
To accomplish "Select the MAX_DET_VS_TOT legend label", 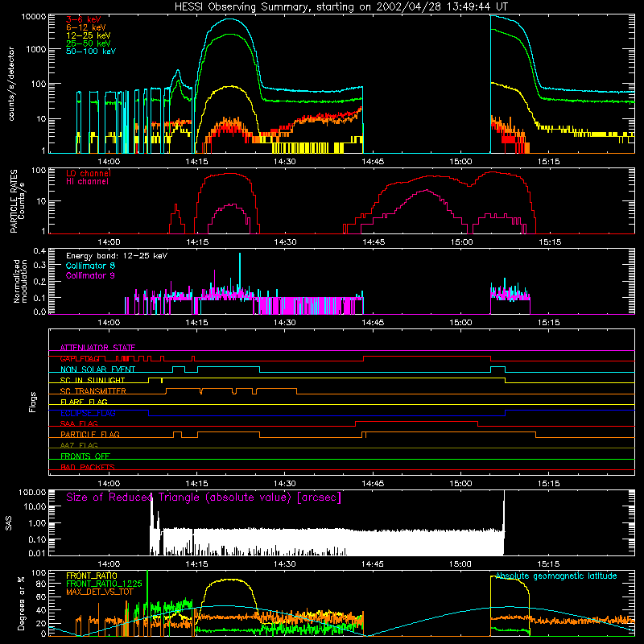I will point(100,592).
